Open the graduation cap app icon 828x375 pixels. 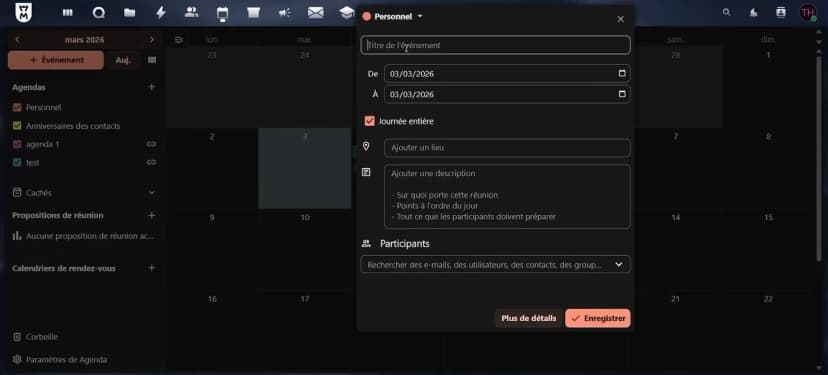click(346, 13)
